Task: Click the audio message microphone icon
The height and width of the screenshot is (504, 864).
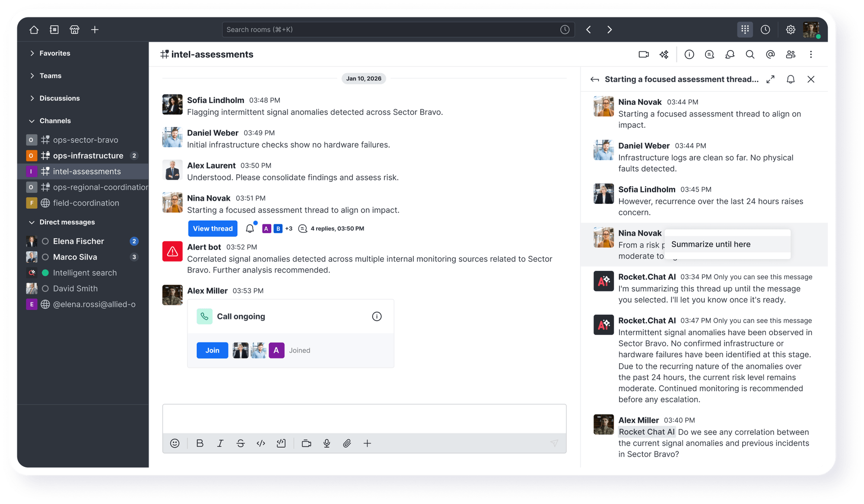Action: [x=327, y=443]
